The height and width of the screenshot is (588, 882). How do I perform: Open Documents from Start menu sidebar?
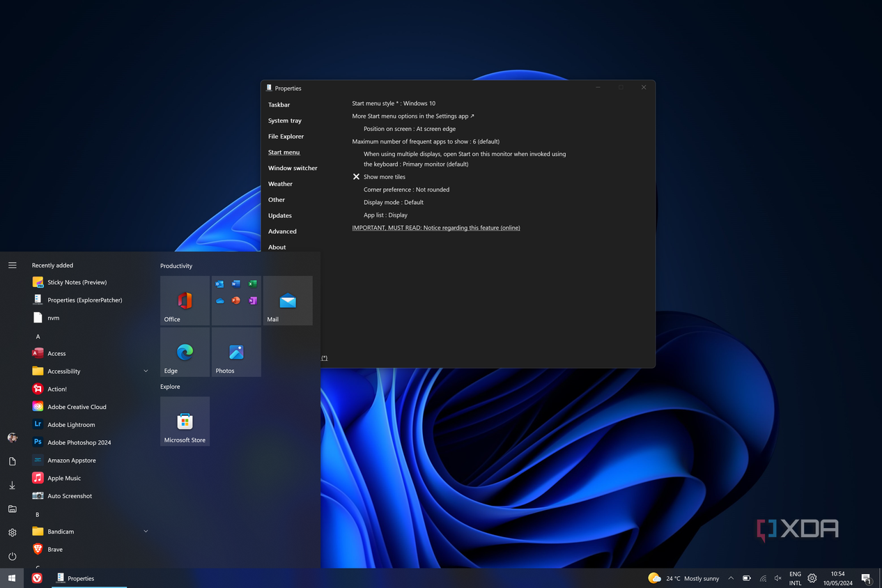(12, 461)
